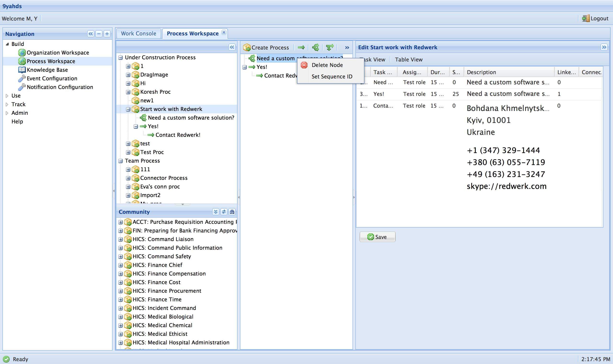The width and height of the screenshot is (613, 364).
Task: Click the Task column header
Action: pos(383,72)
